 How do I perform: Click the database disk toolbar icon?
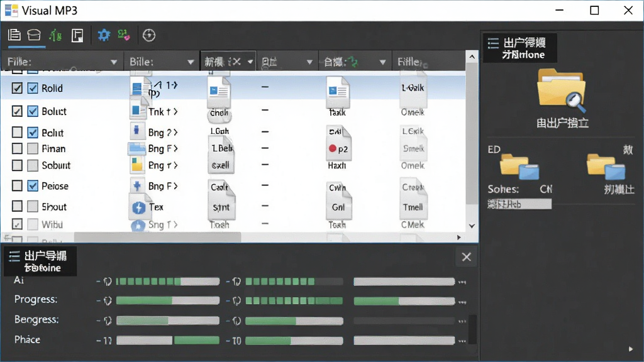pos(34,35)
